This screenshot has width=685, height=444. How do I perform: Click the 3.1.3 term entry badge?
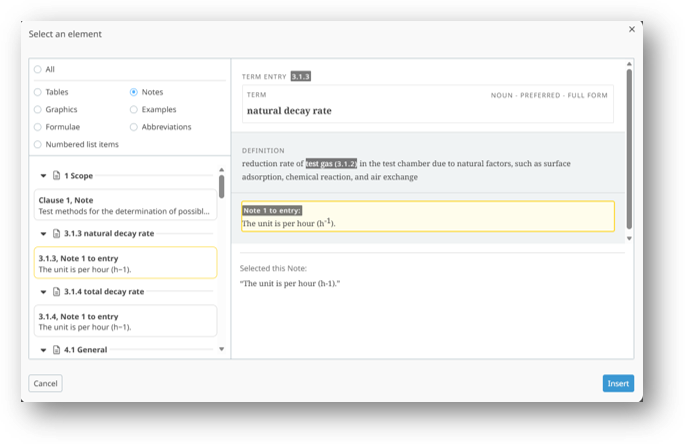pyautogui.click(x=301, y=76)
